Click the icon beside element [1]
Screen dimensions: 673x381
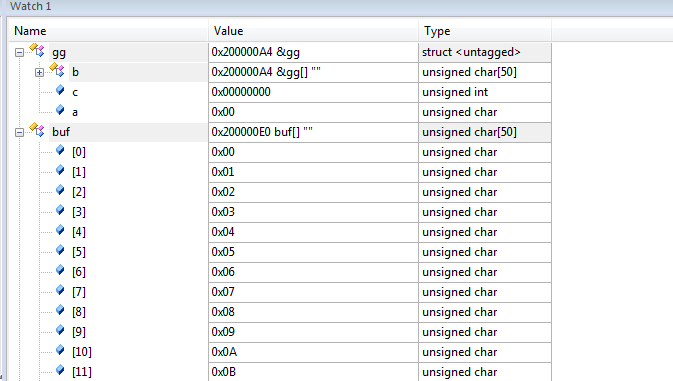[60, 170]
